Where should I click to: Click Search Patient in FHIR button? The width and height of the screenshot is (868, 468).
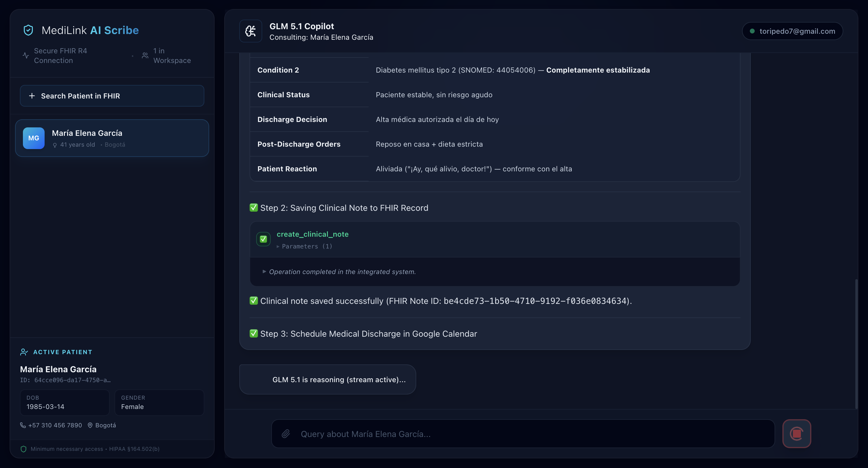(112, 96)
